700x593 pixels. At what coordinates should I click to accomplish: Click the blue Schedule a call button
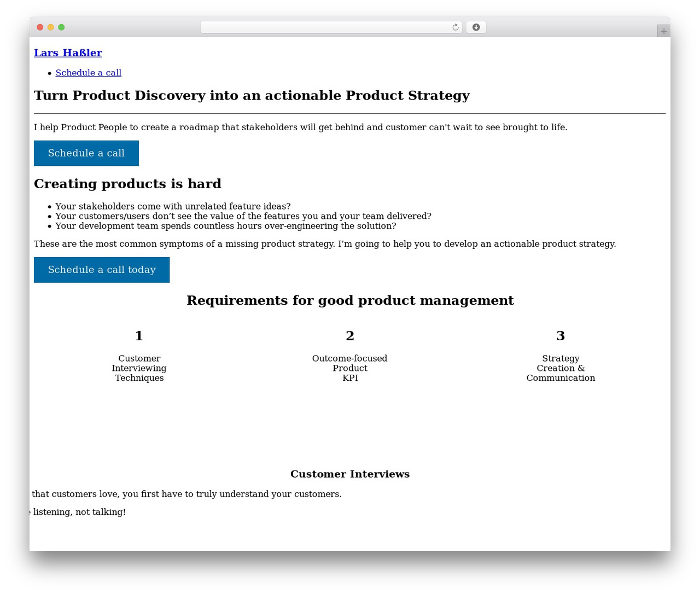86,153
